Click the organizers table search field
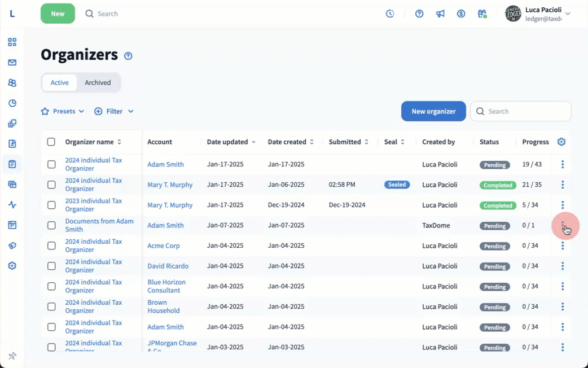Image resolution: width=588 pixels, height=368 pixels. click(526, 112)
